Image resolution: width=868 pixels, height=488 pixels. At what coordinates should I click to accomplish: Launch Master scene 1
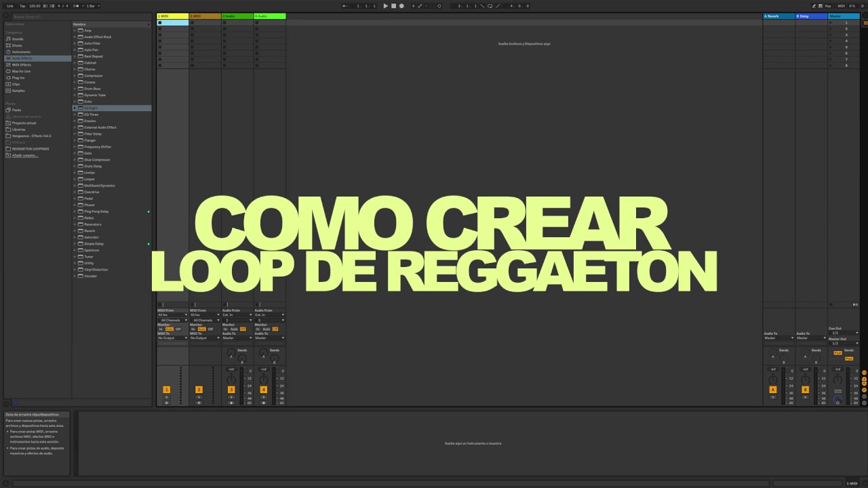tap(831, 22)
